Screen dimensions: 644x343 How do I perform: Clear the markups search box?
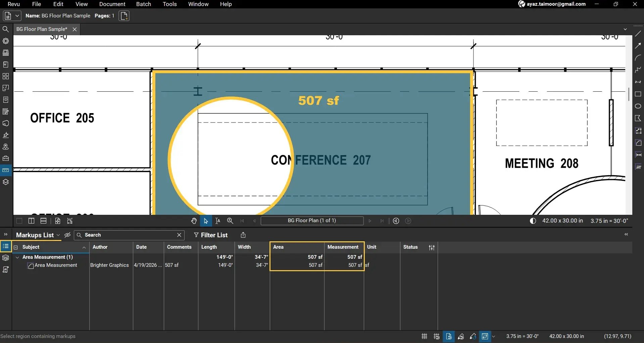(x=179, y=235)
